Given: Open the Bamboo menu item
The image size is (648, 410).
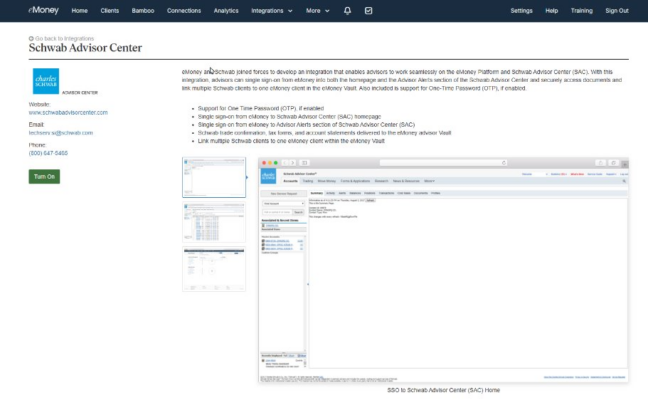Looking at the screenshot, I should pos(143,11).
